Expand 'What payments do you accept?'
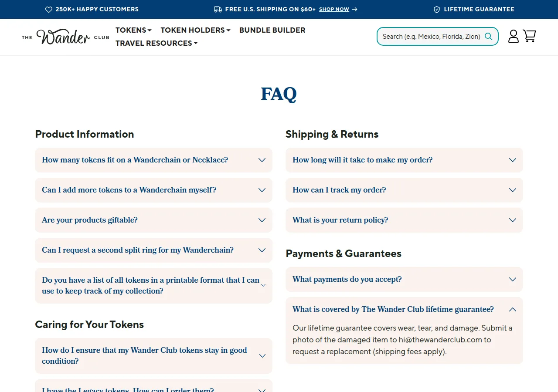Viewport: 558px width, 392px height. click(x=404, y=279)
